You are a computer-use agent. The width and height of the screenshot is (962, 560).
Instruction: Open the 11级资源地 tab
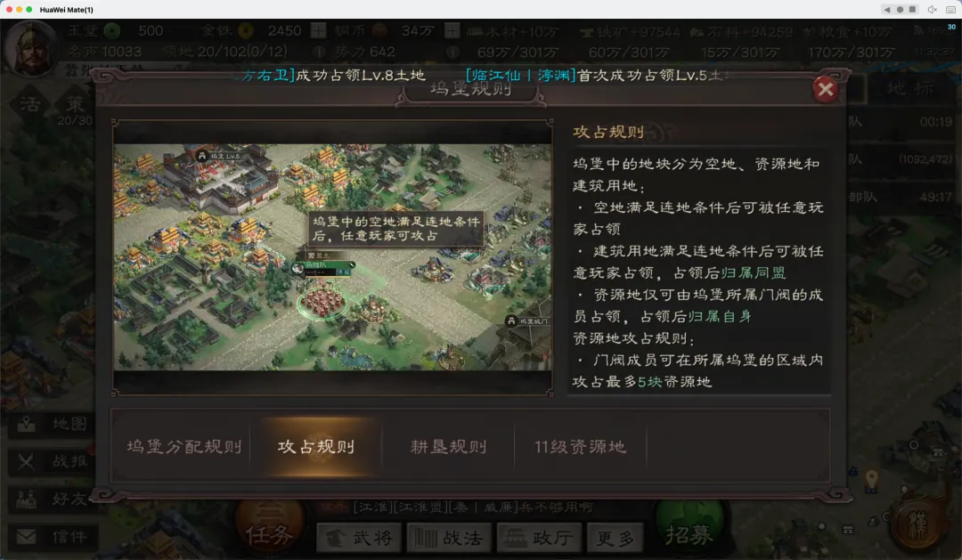[x=581, y=447]
